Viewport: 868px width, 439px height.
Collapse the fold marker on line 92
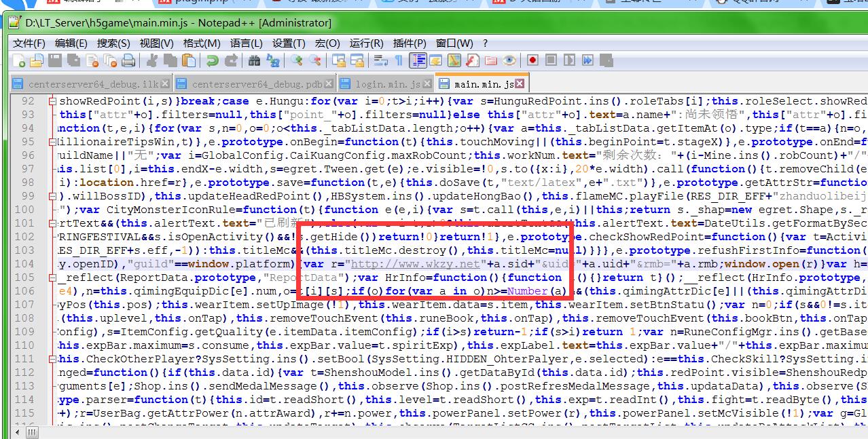pos(52,101)
